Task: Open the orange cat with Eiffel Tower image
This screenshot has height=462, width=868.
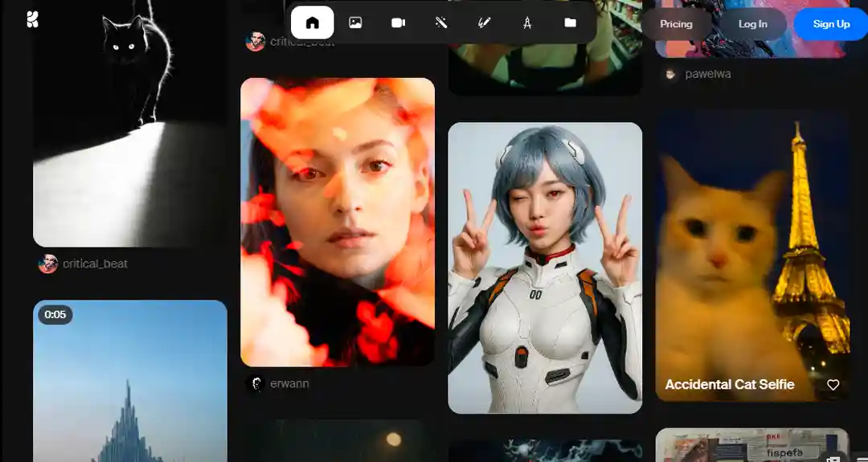Action: point(752,256)
